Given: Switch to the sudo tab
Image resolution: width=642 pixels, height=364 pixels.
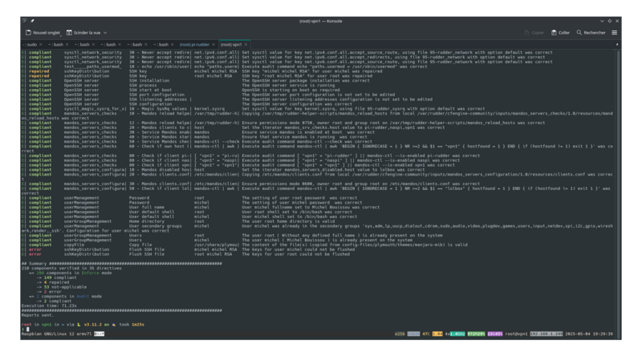Looking at the screenshot, I should point(31,45).
